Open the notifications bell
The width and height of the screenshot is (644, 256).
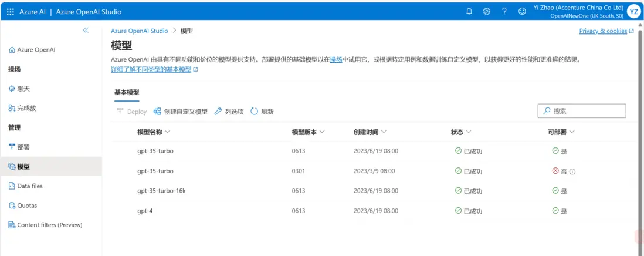click(x=469, y=12)
